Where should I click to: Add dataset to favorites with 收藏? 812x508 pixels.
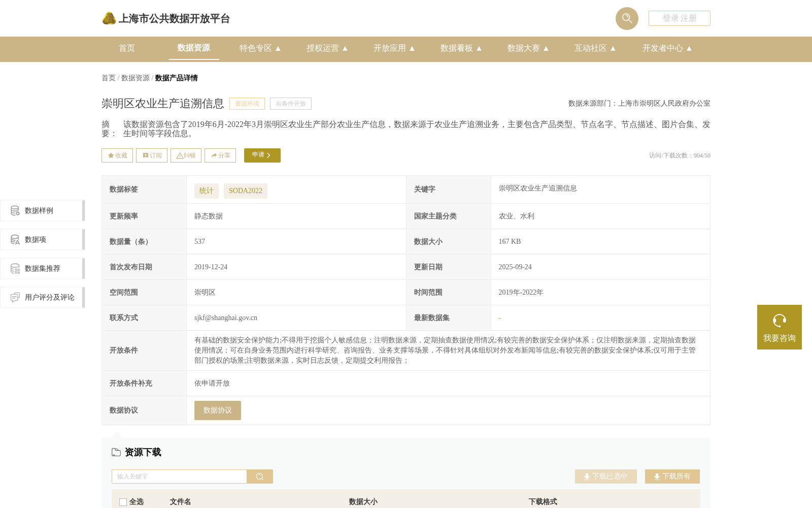(117, 155)
